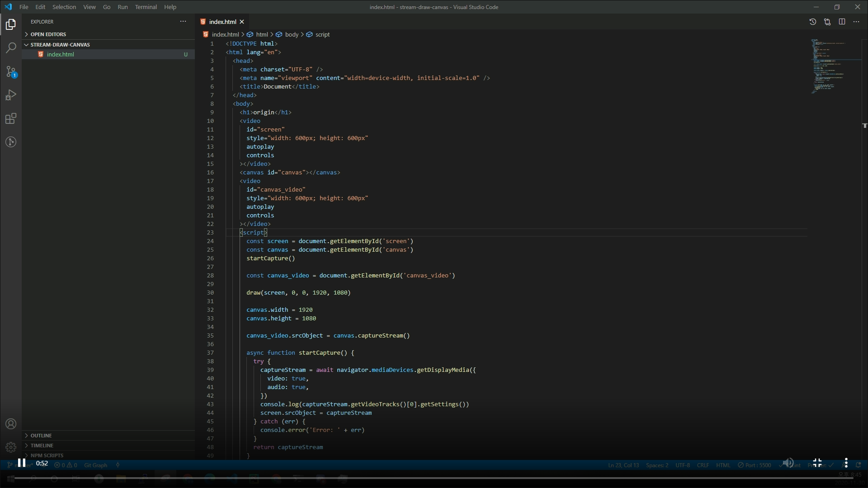Select index.html in the explorer tree
The width and height of the screenshot is (868, 488).
coord(60,54)
